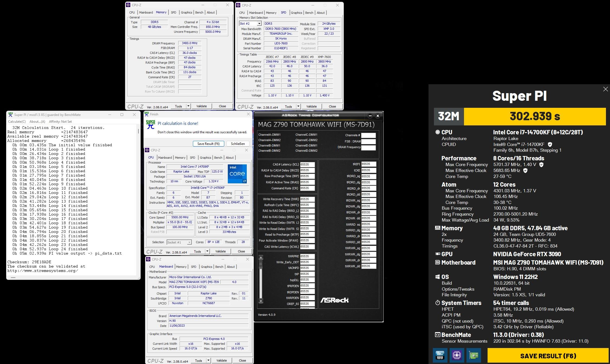This screenshot has width=610, height=364.
Task: Click the BIOS Version H.90 value
Action: (x=208, y=321)
